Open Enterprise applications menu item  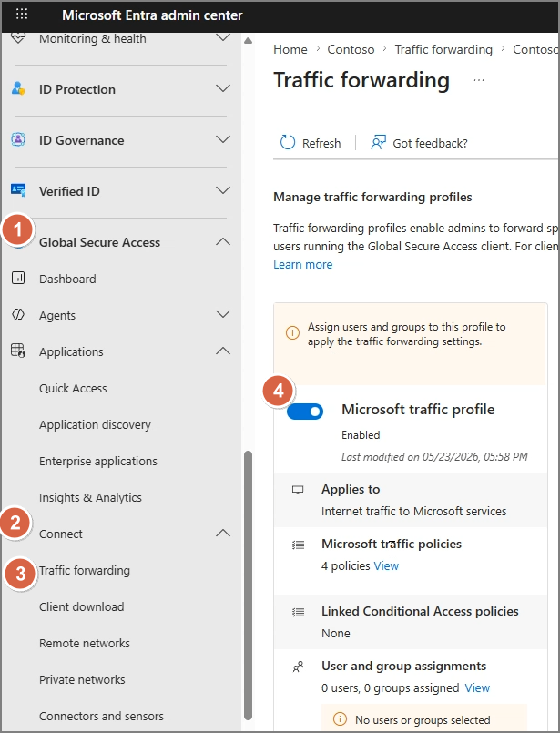coord(98,462)
